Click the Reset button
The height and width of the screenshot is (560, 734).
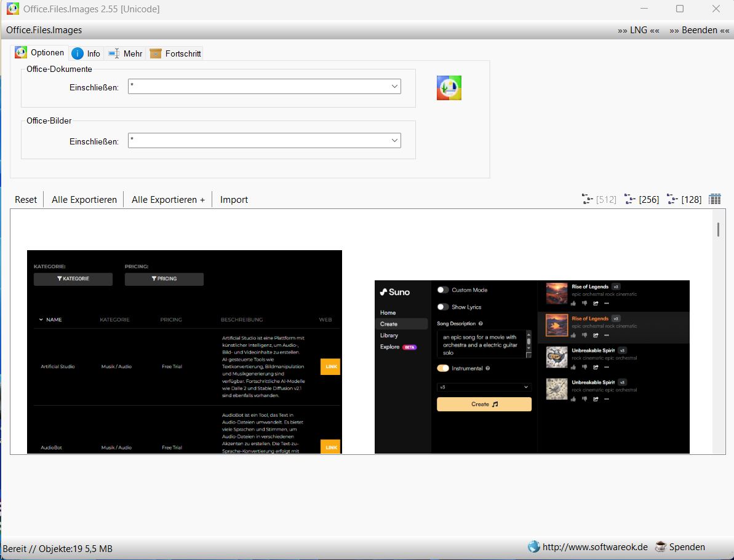click(x=26, y=200)
